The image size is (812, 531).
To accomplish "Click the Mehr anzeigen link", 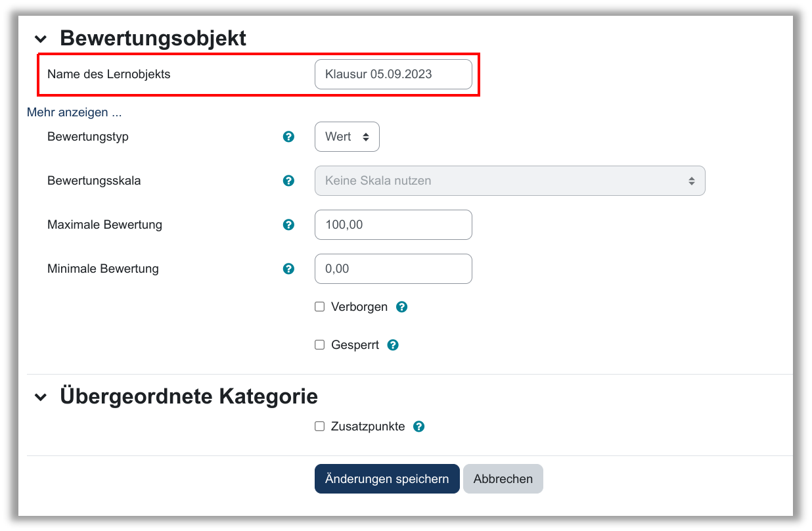I will [x=74, y=112].
